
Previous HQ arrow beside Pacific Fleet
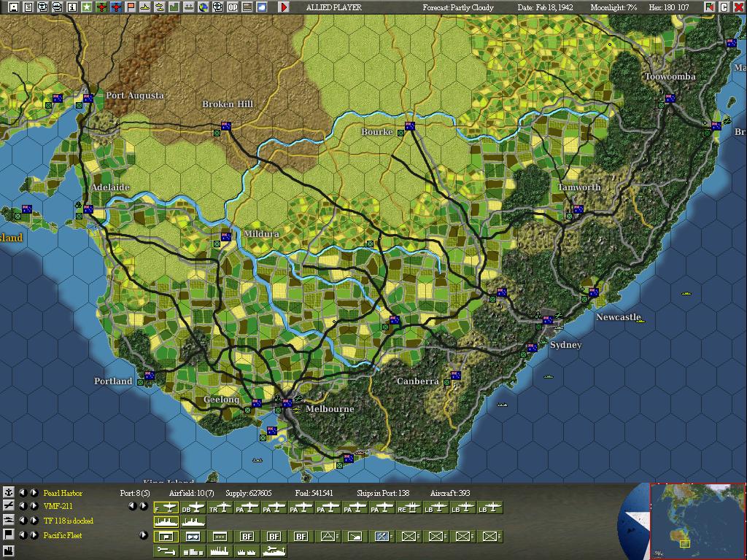tap(23, 534)
